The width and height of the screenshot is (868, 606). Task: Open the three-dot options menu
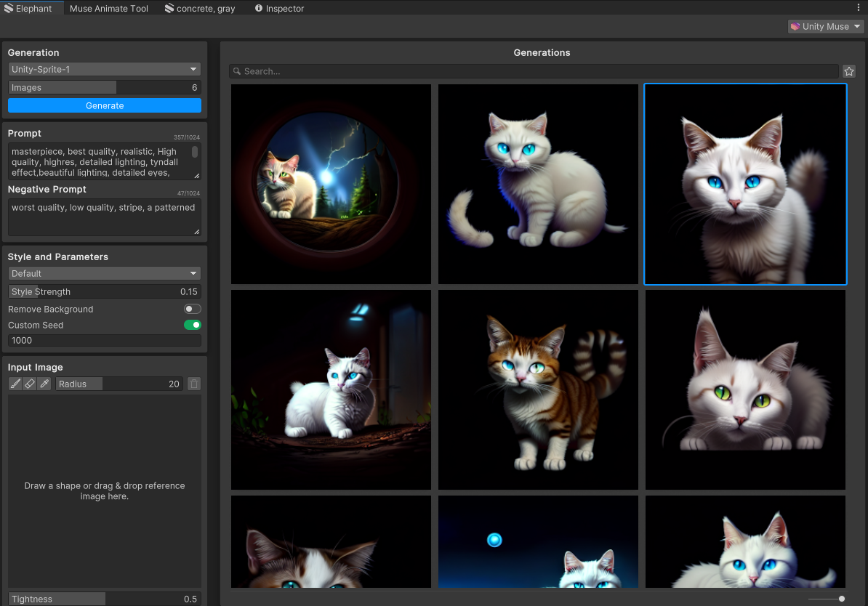point(859,8)
